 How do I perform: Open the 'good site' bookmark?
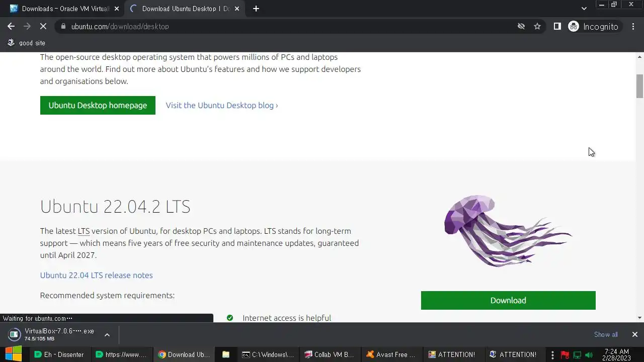(x=26, y=43)
